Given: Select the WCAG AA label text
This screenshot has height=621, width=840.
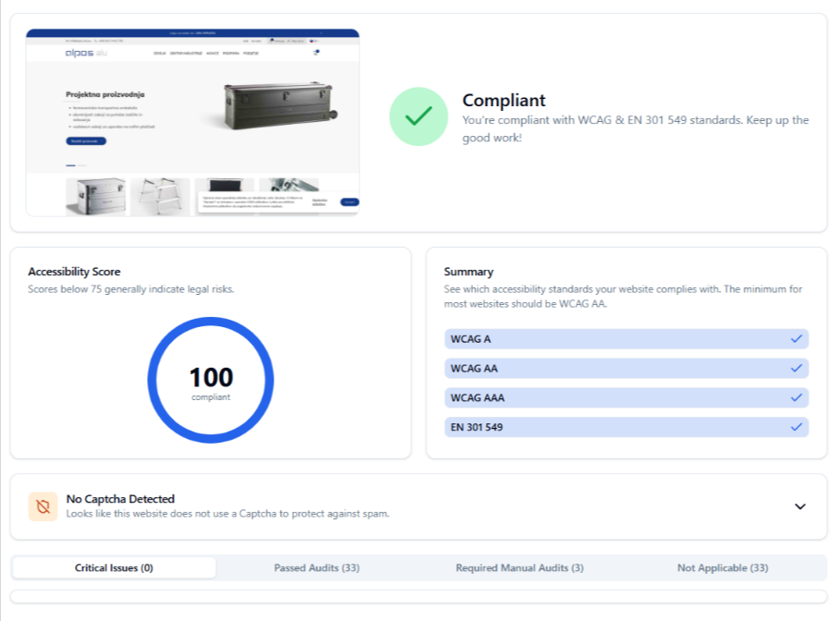Looking at the screenshot, I should coord(473,369).
